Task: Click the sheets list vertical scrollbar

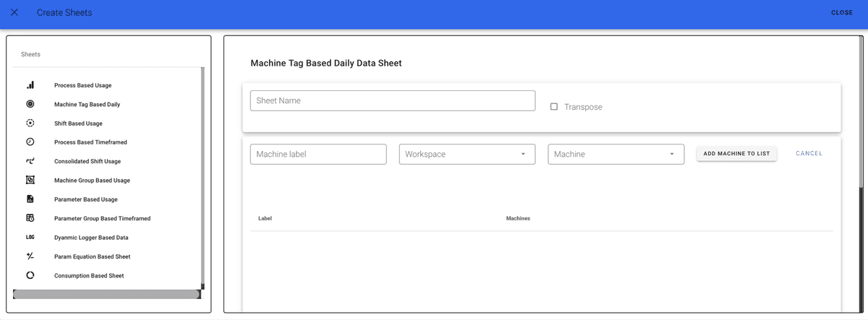Action: click(203, 178)
